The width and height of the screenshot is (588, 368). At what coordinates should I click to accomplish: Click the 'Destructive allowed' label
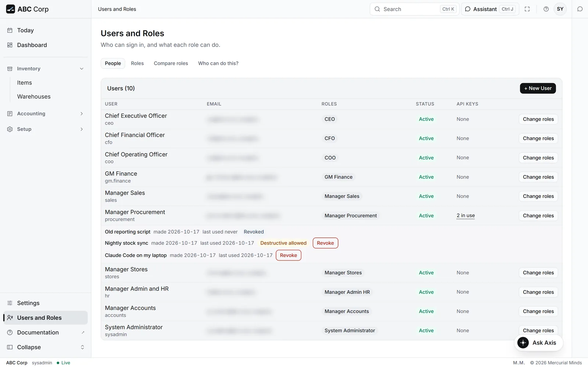(283, 243)
